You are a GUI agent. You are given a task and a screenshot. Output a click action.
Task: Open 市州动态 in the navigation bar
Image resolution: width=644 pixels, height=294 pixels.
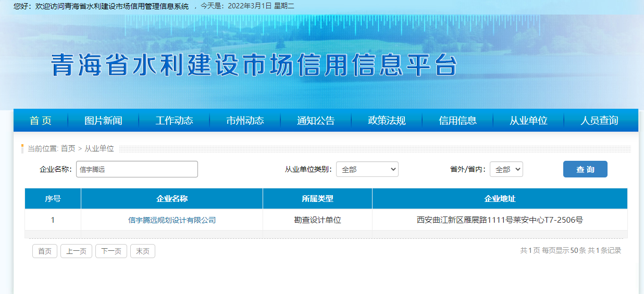pyautogui.click(x=245, y=121)
